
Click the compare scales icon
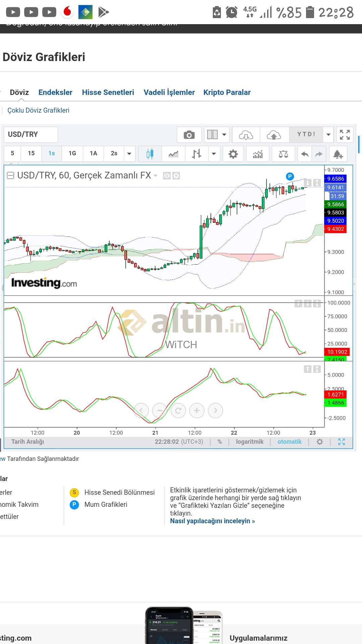(x=283, y=154)
